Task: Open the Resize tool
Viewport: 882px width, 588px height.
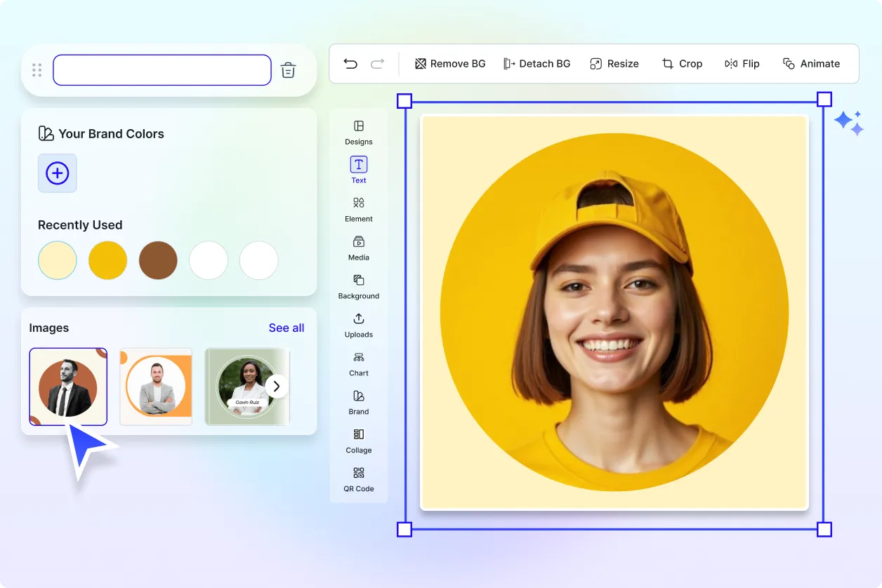Action: (614, 63)
